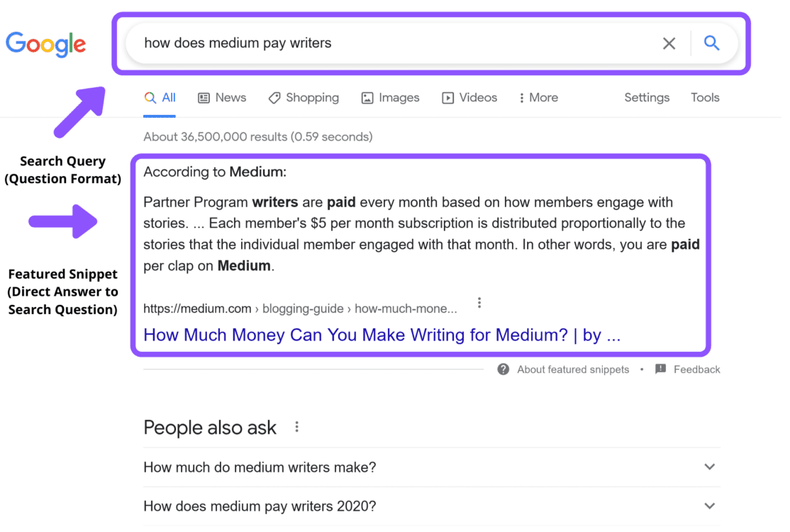Viewport: 790px width, 532px height.
Task: Click the blue magnifier search button
Action: [x=711, y=43]
